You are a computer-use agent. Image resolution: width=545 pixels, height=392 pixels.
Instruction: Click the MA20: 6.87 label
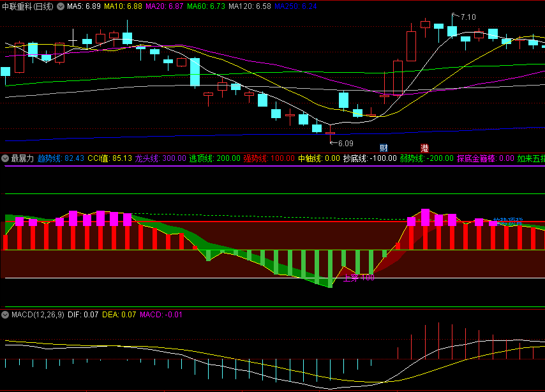(x=165, y=6)
